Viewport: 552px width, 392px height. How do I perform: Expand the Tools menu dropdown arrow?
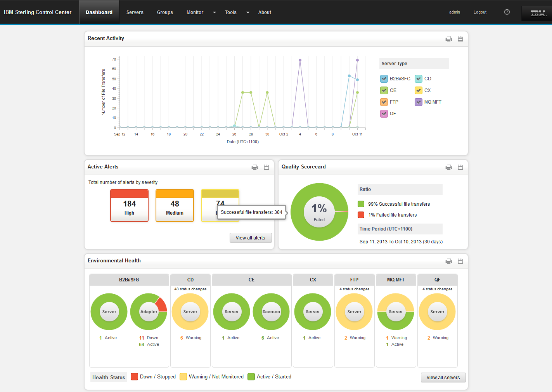tap(248, 12)
